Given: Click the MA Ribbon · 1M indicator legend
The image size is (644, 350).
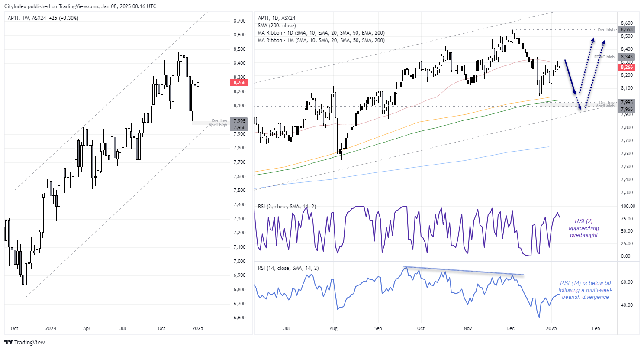Looking at the screenshot, I should pos(321,40).
